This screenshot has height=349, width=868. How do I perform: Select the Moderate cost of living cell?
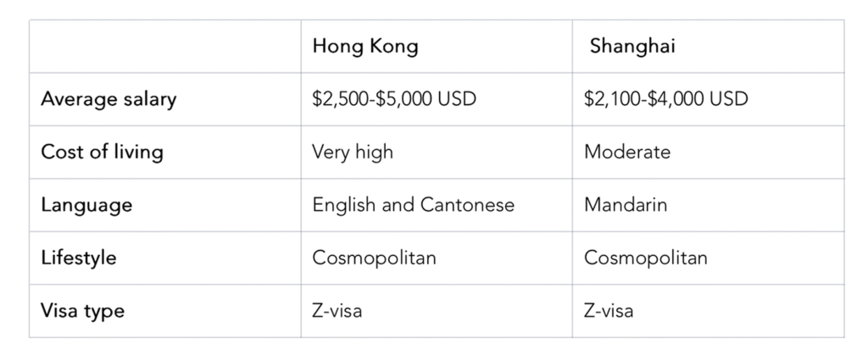pos(626,152)
